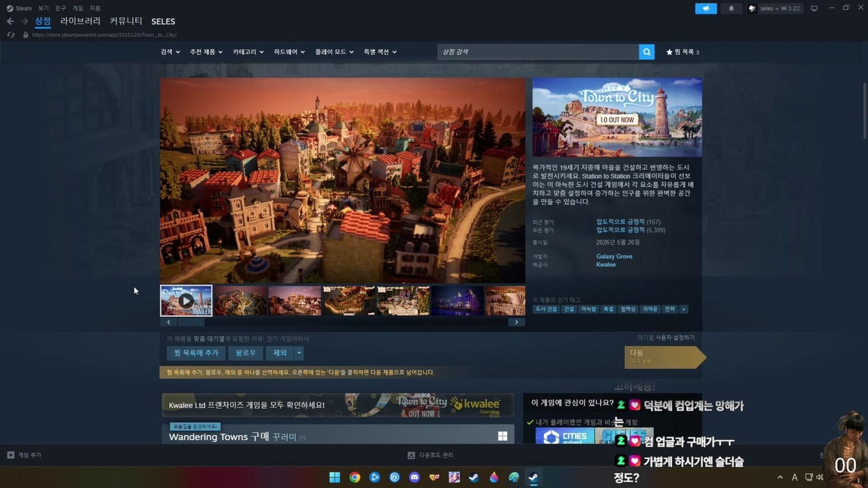This screenshot has width=868, height=488.
Task: Click the blue magnifier search button
Action: click(x=646, y=52)
